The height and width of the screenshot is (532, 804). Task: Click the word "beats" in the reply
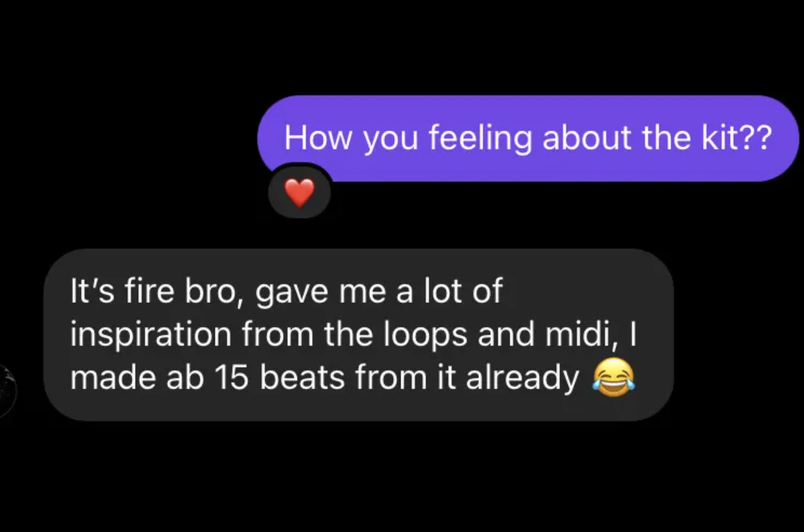[302, 377]
